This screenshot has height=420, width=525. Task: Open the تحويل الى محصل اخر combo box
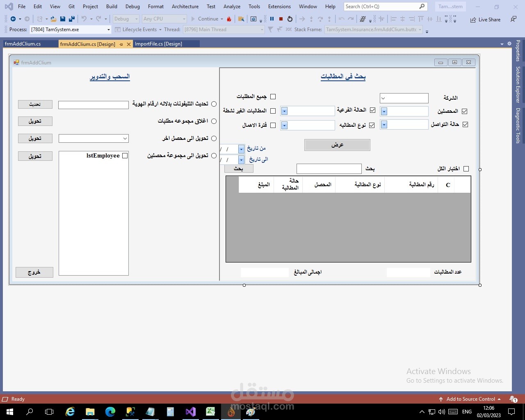(94, 139)
